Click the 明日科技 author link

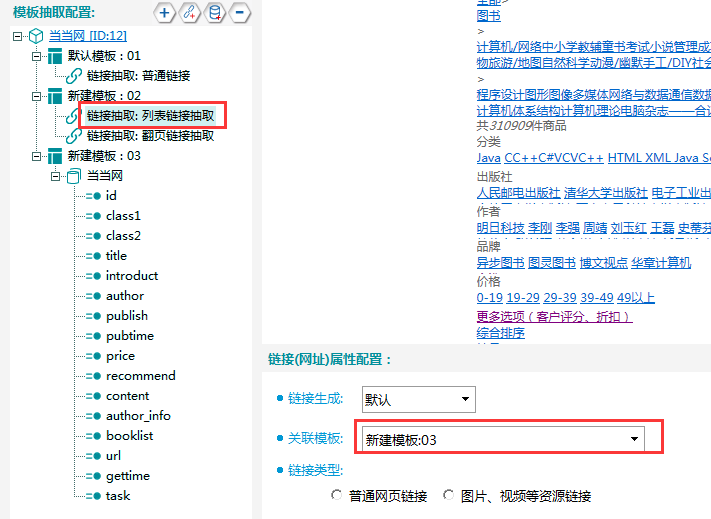click(x=500, y=228)
